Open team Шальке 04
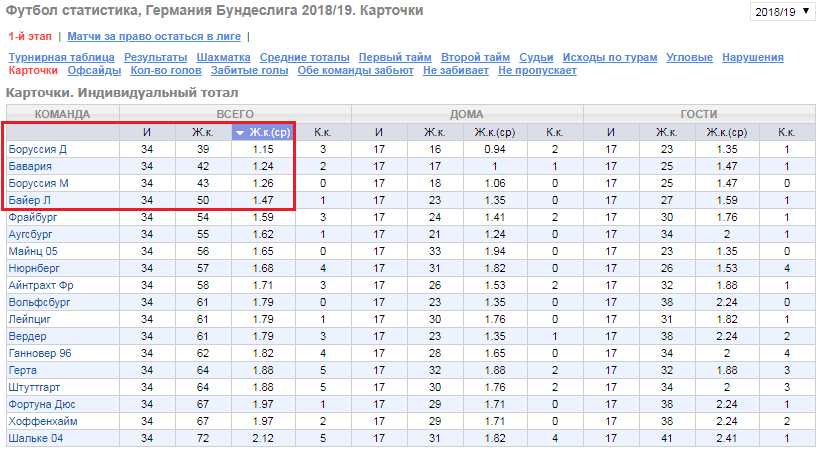 36,438
